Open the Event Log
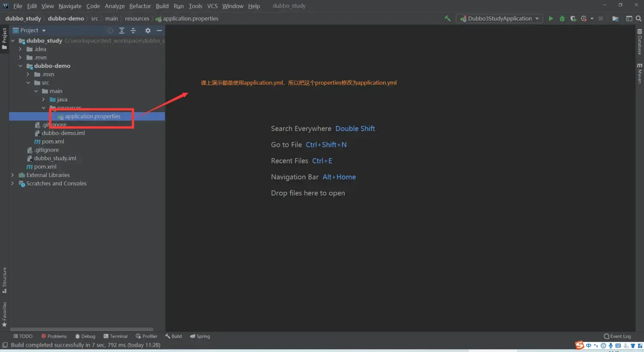Screen dimensions: 644x352 tap(617, 336)
